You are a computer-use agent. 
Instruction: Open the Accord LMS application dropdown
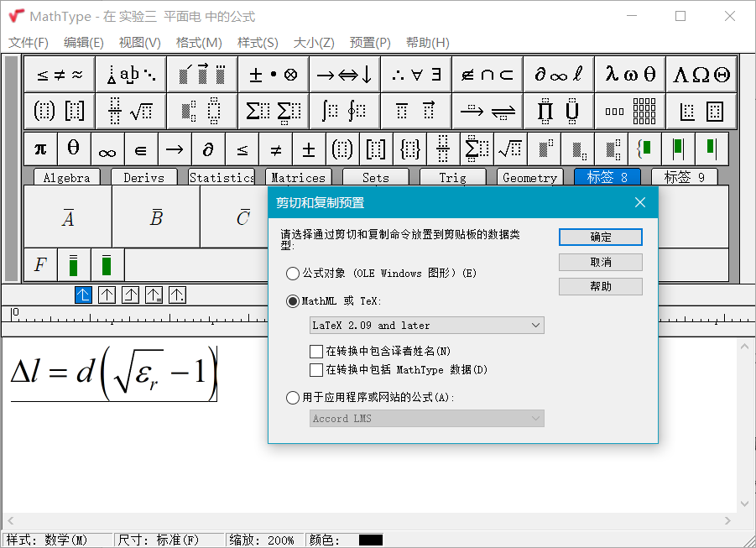click(x=426, y=418)
